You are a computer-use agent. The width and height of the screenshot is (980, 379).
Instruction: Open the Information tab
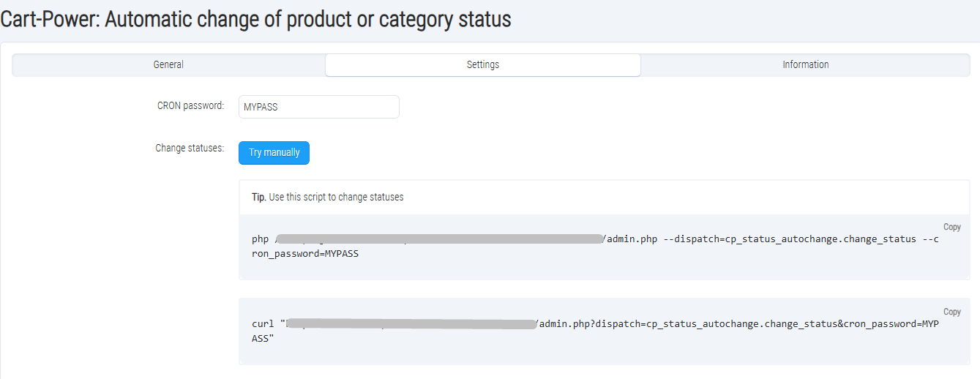805,65
